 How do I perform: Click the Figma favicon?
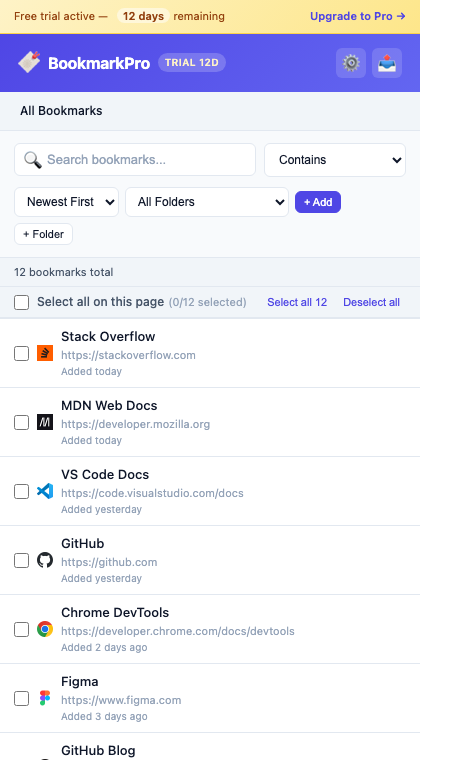(45, 698)
